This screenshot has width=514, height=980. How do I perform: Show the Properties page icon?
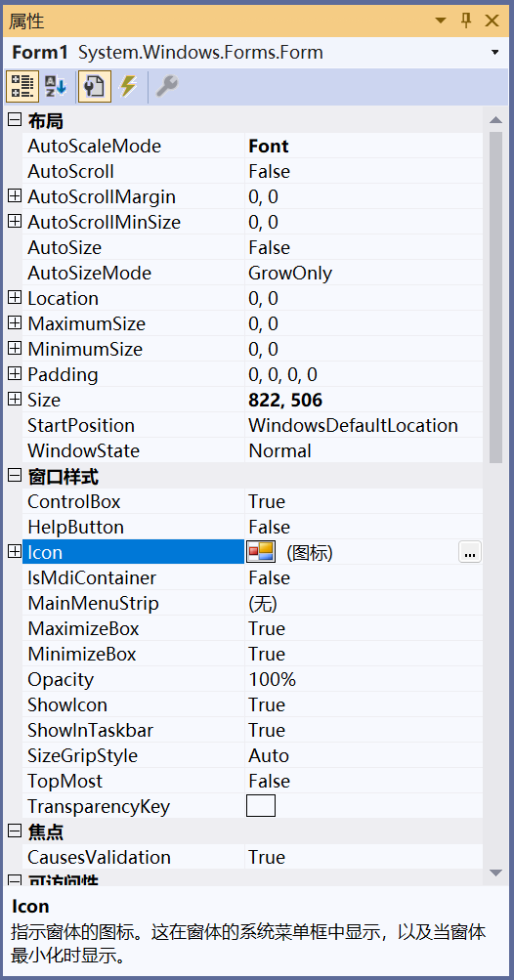tap(94, 86)
